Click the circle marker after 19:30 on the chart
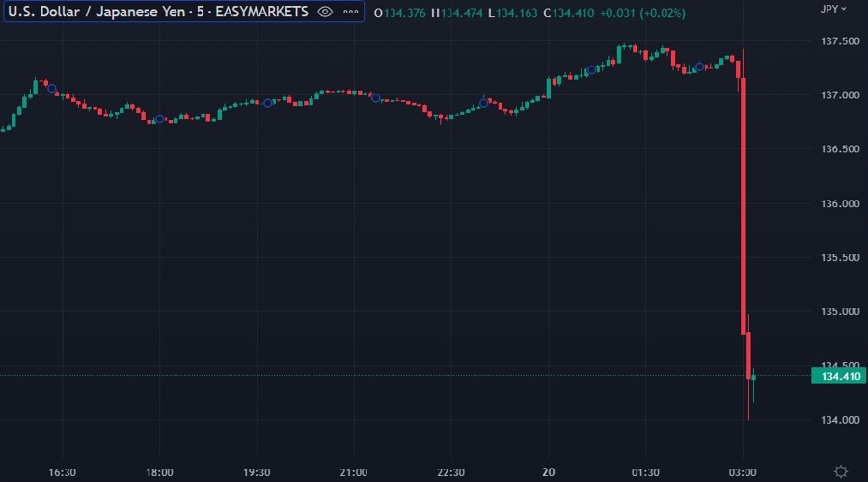 click(x=268, y=103)
